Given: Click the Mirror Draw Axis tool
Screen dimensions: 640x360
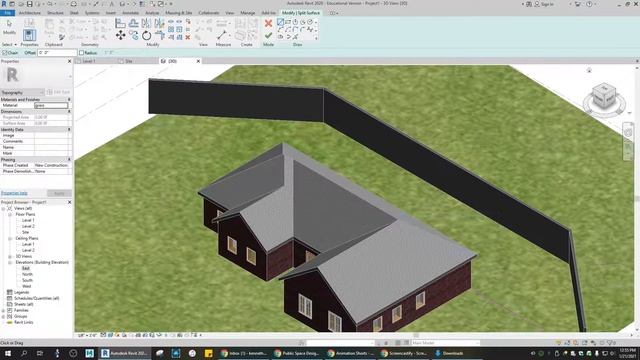Looking at the screenshot, I should [159, 23].
